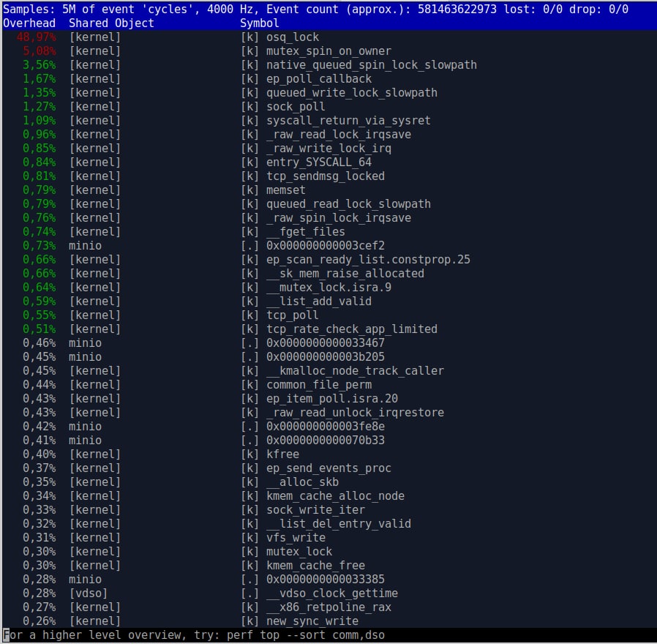Click syscall_return_via_sysret symbol

348,120
